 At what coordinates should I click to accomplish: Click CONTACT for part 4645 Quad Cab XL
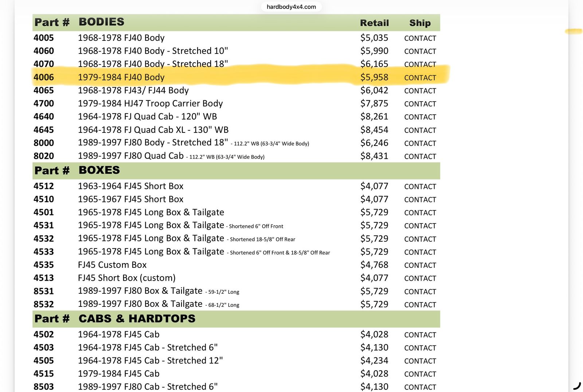click(x=420, y=130)
